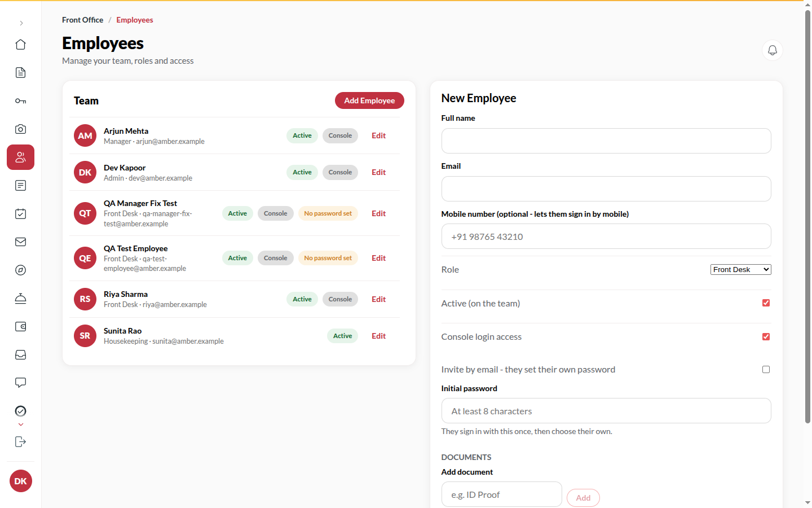812x508 pixels.
Task: Click the Employees breadcrumb link
Action: click(x=135, y=20)
